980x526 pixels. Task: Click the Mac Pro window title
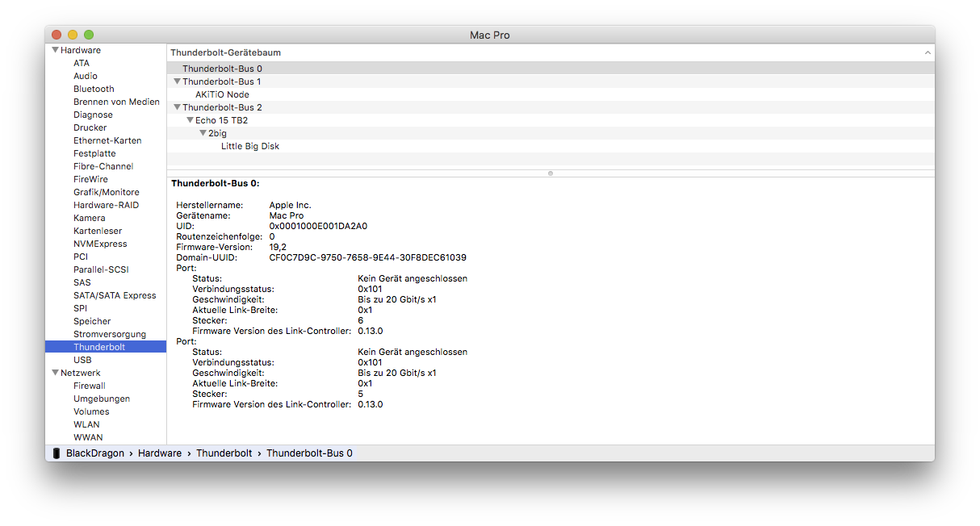tap(490, 35)
